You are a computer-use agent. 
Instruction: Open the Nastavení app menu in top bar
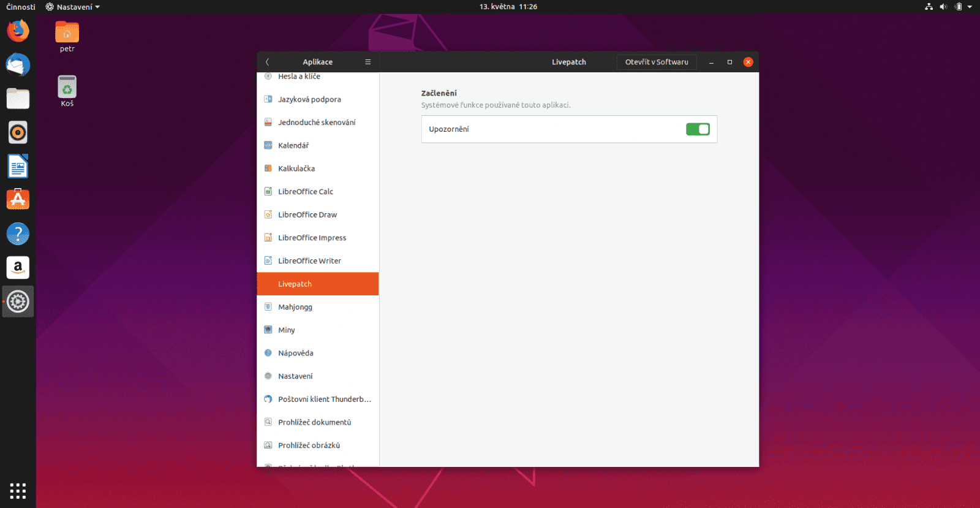pyautogui.click(x=73, y=7)
